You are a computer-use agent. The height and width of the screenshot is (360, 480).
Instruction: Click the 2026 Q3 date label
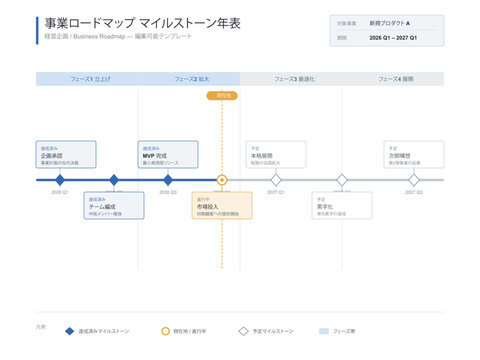168,192
